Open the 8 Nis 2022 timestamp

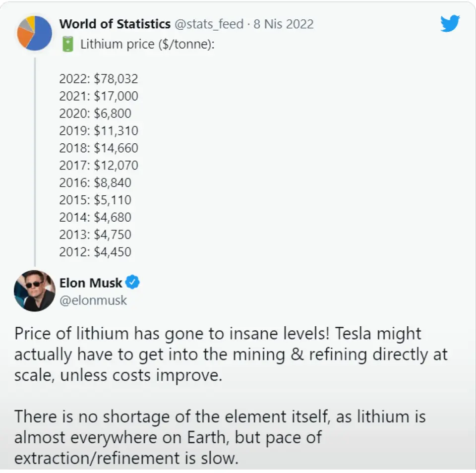coord(283,24)
